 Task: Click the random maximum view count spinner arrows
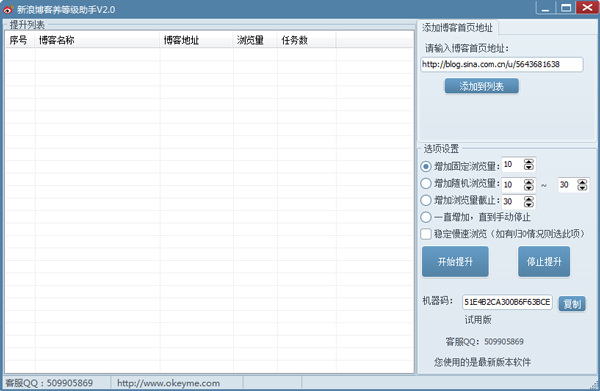tap(582, 185)
